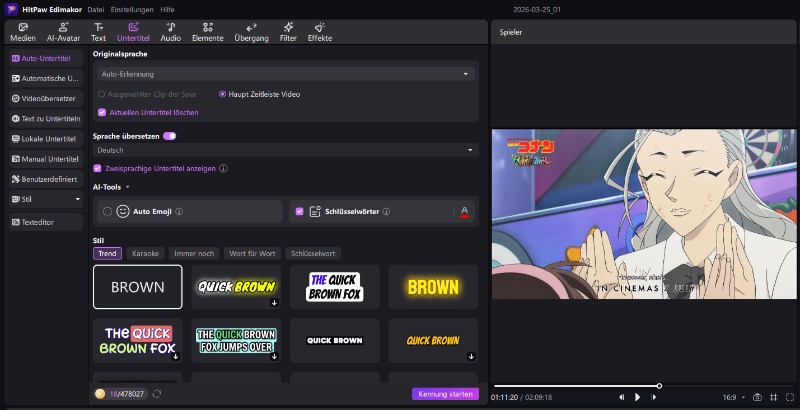Step to the next frame
Viewport: 800px width, 410px height.
pyautogui.click(x=654, y=397)
